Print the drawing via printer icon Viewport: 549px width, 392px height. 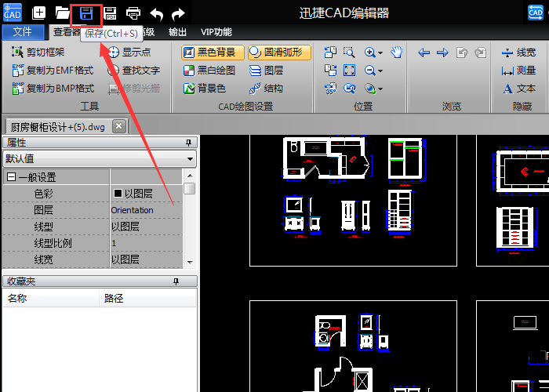click(133, 13)
